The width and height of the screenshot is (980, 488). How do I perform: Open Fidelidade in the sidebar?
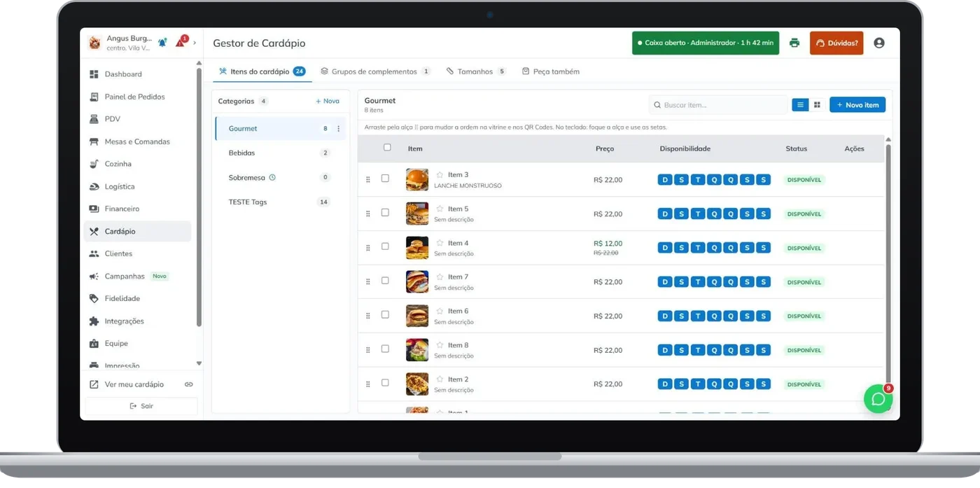point(137,298)
